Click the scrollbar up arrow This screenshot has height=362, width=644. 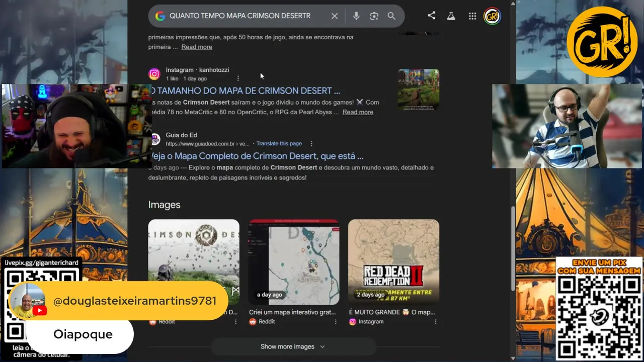pyautogui.click(x=513, y=4)
